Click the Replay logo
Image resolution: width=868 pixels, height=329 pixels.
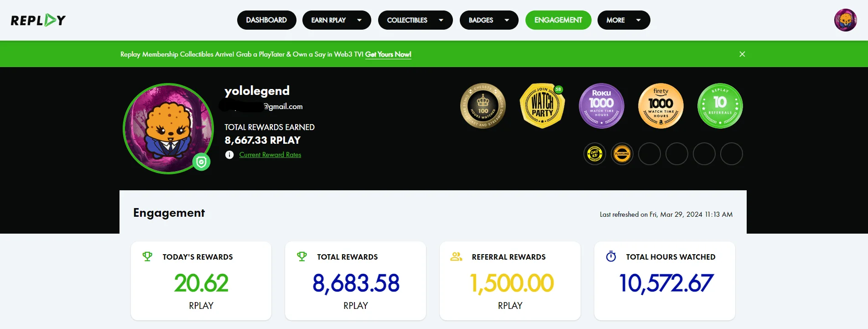click(x=38, y=20)
